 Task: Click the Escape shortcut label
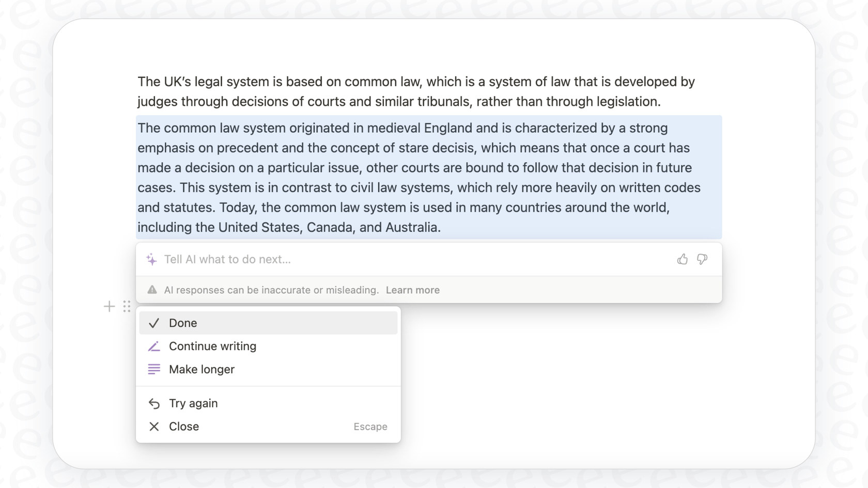point(370,427)
